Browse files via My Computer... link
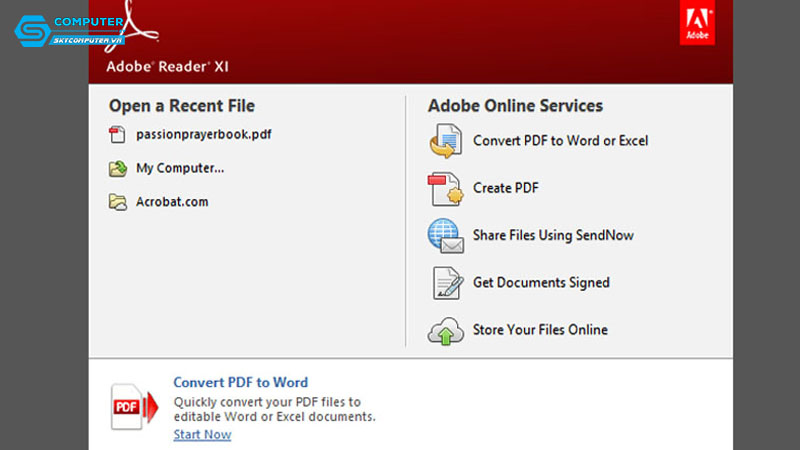Viewport: 800px width, 450px height. (180, 168)
